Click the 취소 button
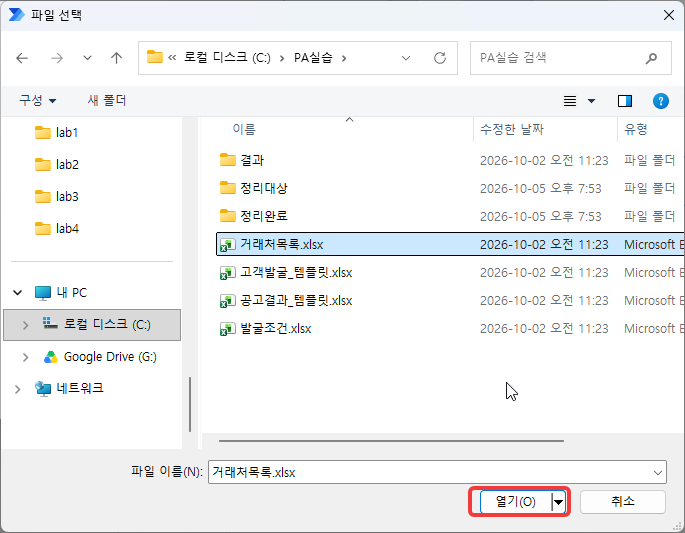Viewport: 685px width, 533px height. pos(623,502)
